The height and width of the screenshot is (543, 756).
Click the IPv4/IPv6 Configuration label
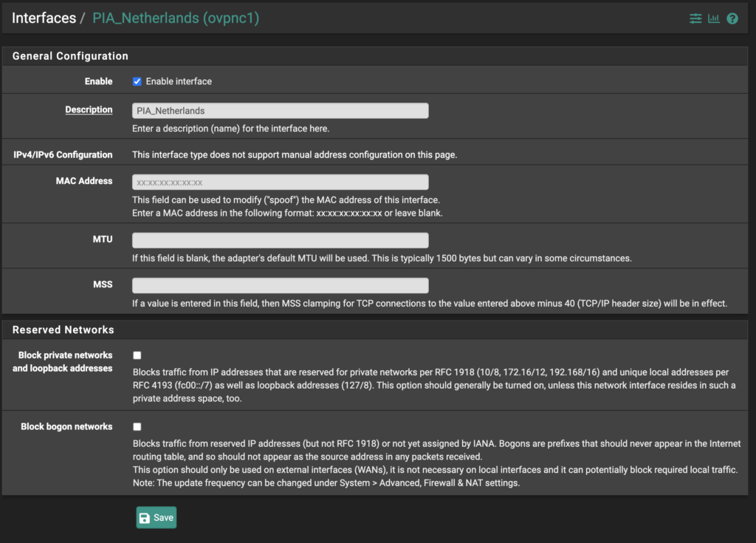pyautogui.click(x=63, y=155)
